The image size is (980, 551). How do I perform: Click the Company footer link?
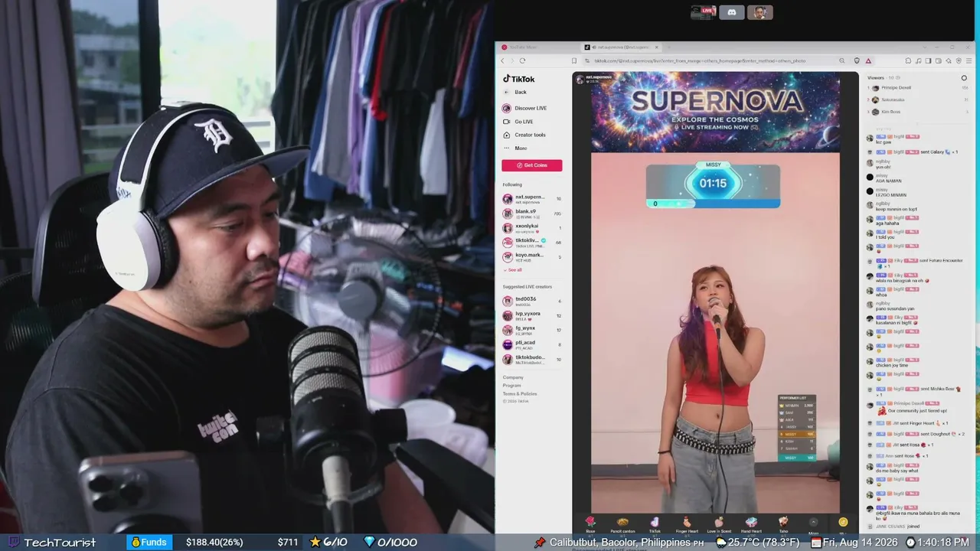513,377
